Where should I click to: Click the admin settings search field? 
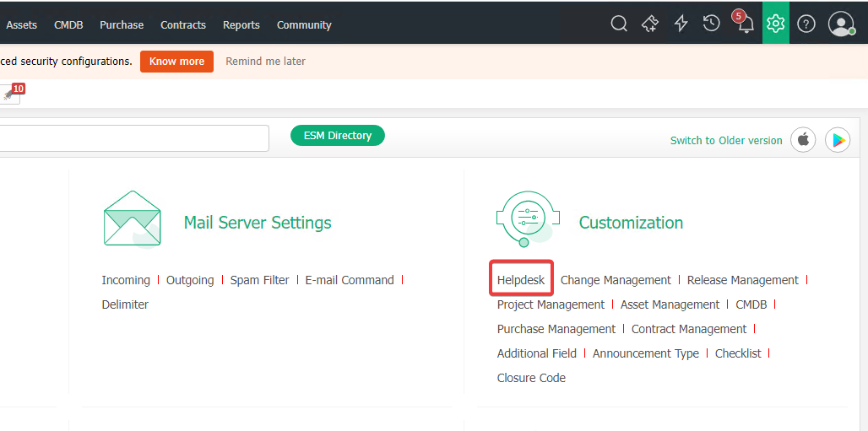[135, 138]
